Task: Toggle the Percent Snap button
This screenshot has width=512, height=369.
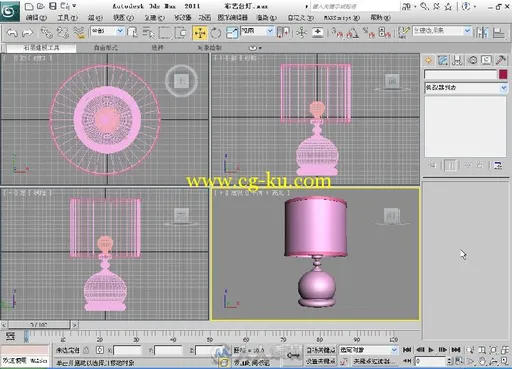Action: tap(369, 32)
